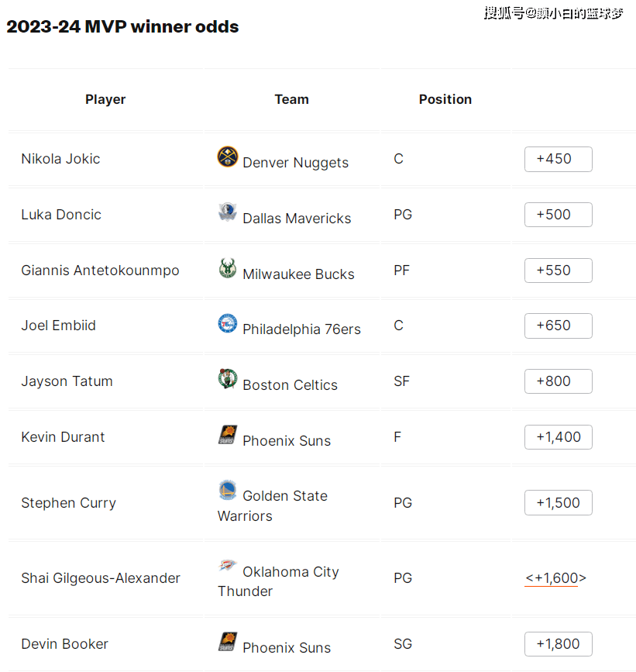Click the Phoenix Suns logo beside Devin Booker
The image size is (636, 672).
pyautogui.click(x=227, y=643)
